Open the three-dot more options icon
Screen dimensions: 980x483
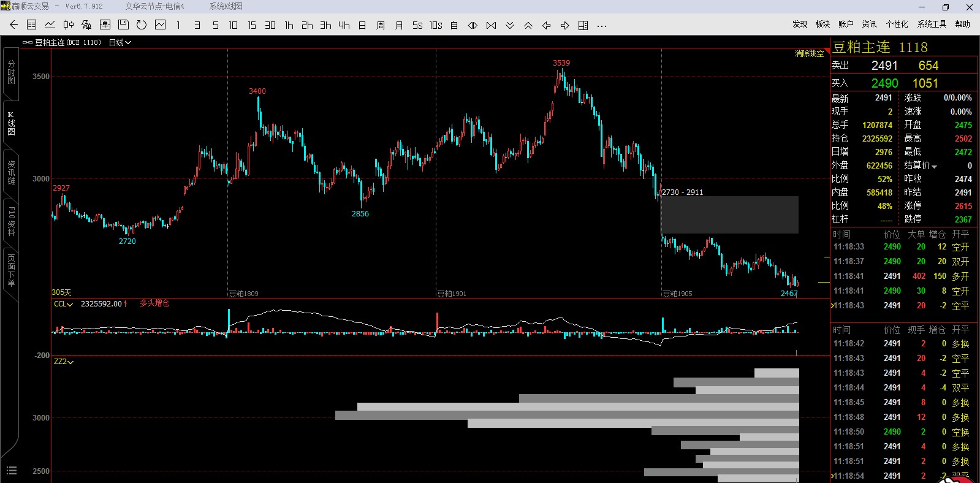(601, 25)
